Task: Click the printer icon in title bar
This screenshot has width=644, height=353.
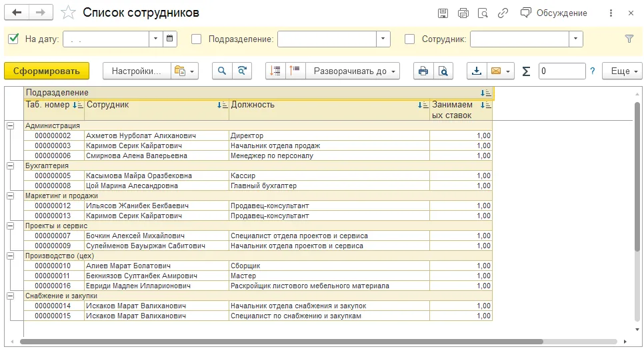Action: pos(463,13)
